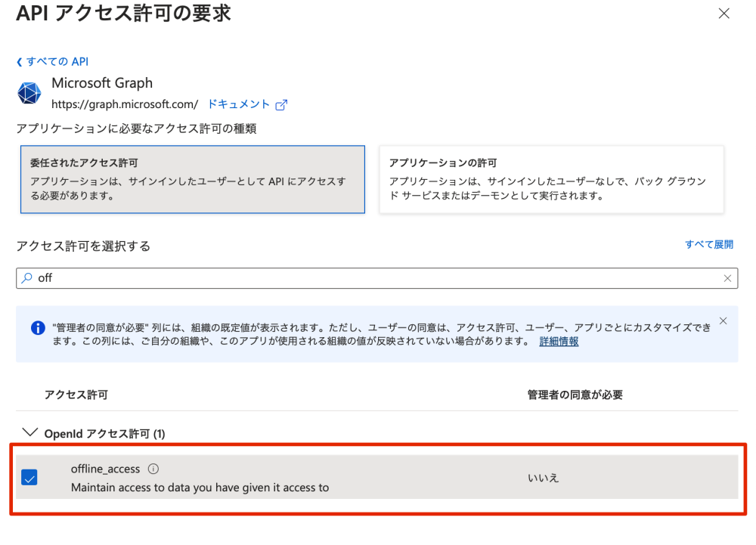Click inside the permission search field
756x545 pixels.
point(302,277)
